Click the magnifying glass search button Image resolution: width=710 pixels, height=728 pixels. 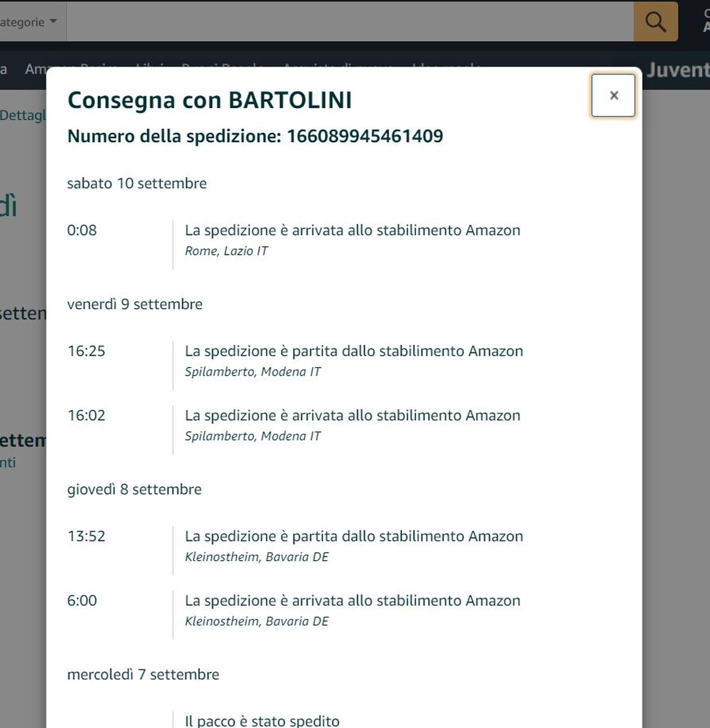[656, 22]
